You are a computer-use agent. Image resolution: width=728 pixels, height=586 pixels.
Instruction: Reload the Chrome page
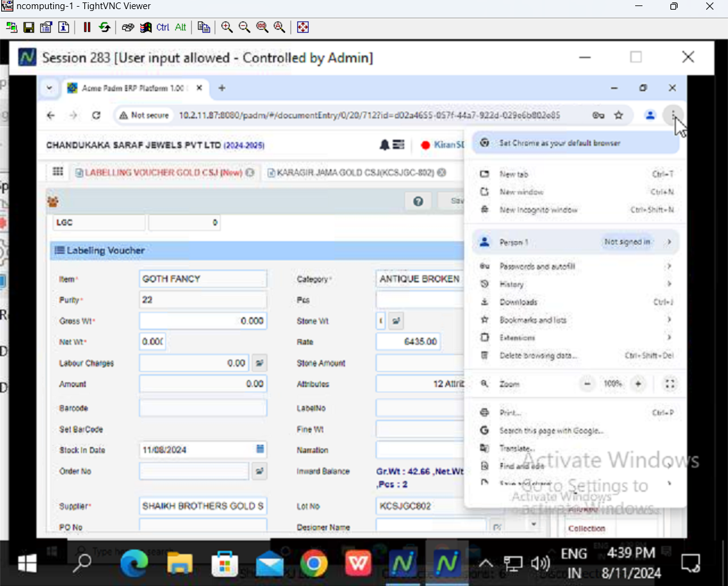tap(96, 115)
